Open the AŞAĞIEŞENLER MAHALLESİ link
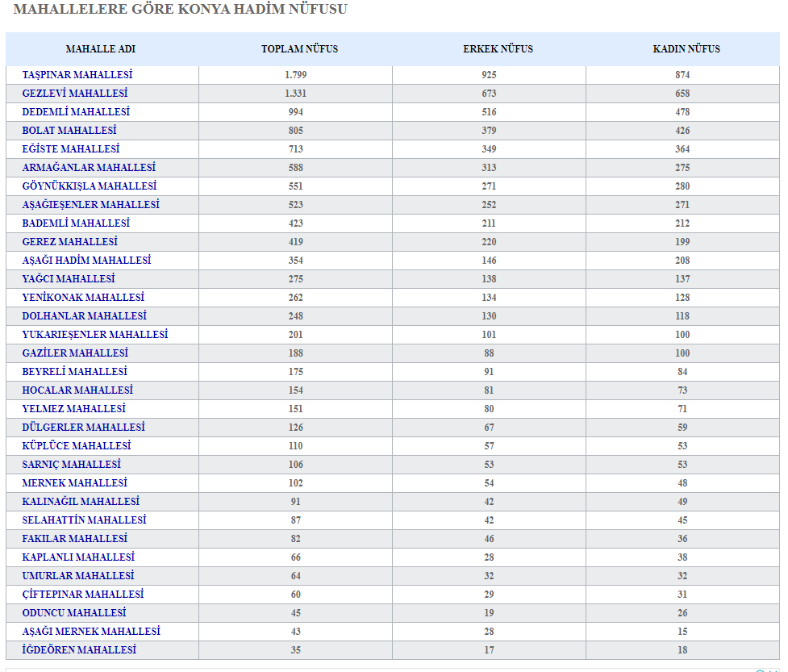This screenshot has width=788, height=672. 90,205
